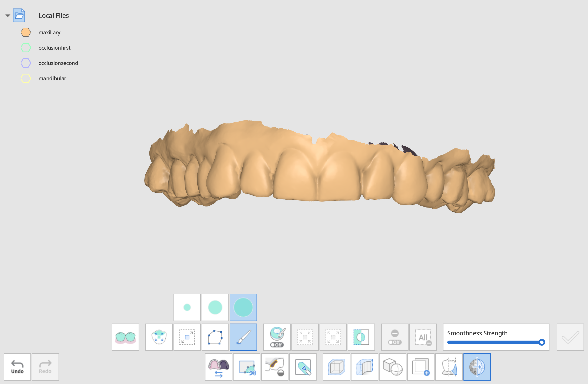Select the active smoothing sphere tool
The height and width of the screenshot is (384, 588).
click(477, 367)
